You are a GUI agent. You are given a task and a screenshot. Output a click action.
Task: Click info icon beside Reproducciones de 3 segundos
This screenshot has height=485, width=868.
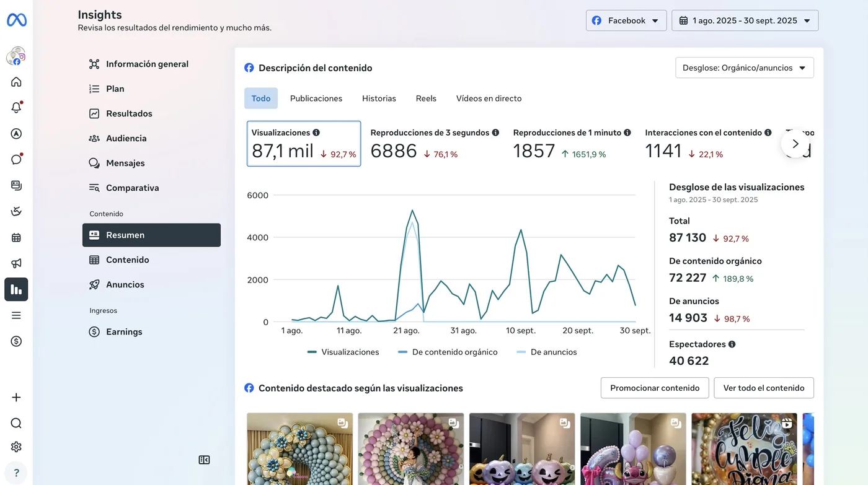point(495,133)
